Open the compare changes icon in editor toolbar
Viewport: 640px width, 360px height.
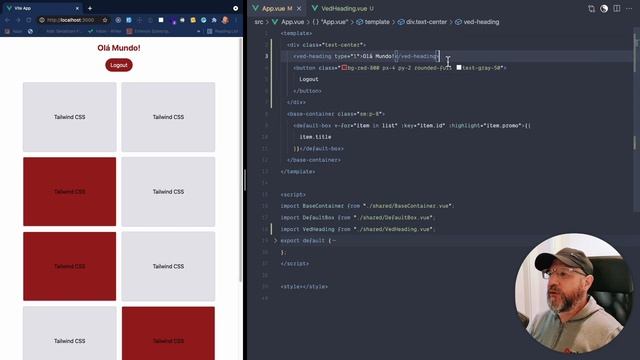point(591,9)
